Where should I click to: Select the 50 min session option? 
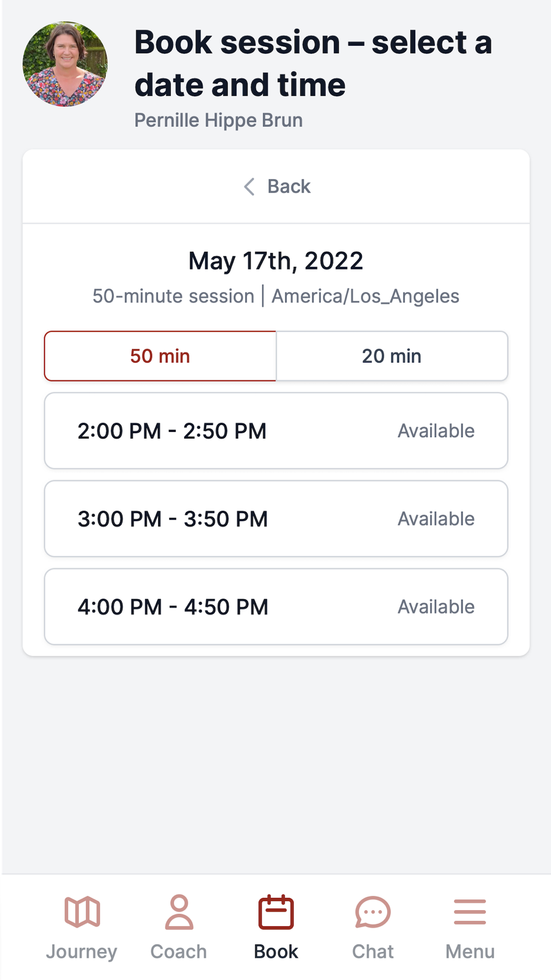point(160,356)
